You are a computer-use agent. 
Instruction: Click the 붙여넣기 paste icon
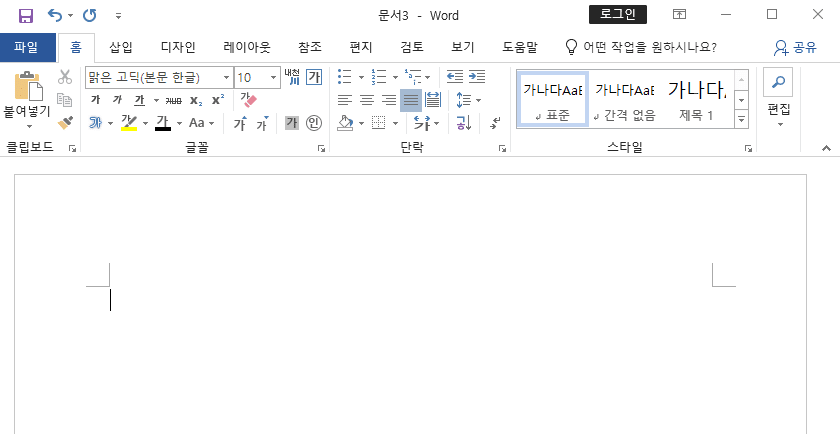point(28,87)
